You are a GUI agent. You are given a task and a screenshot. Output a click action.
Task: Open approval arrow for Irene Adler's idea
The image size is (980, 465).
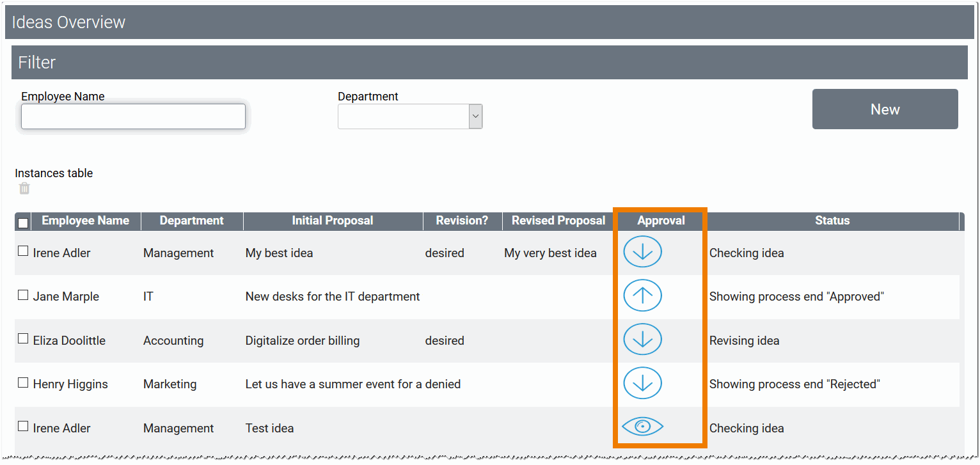642,251
